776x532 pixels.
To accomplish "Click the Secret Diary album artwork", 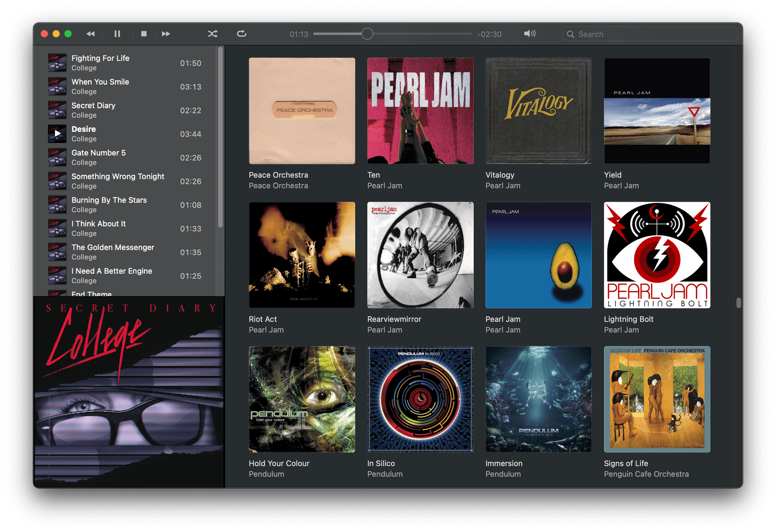I will (x=129, y=389).
